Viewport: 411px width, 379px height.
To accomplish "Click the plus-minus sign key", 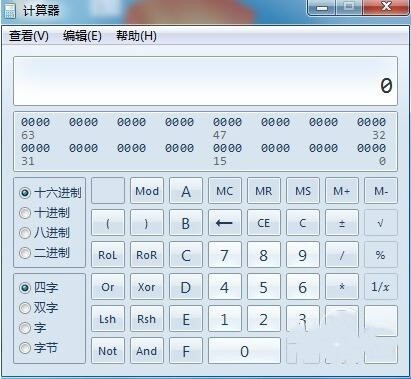I will pyautogui.click(x=342, y=223).
